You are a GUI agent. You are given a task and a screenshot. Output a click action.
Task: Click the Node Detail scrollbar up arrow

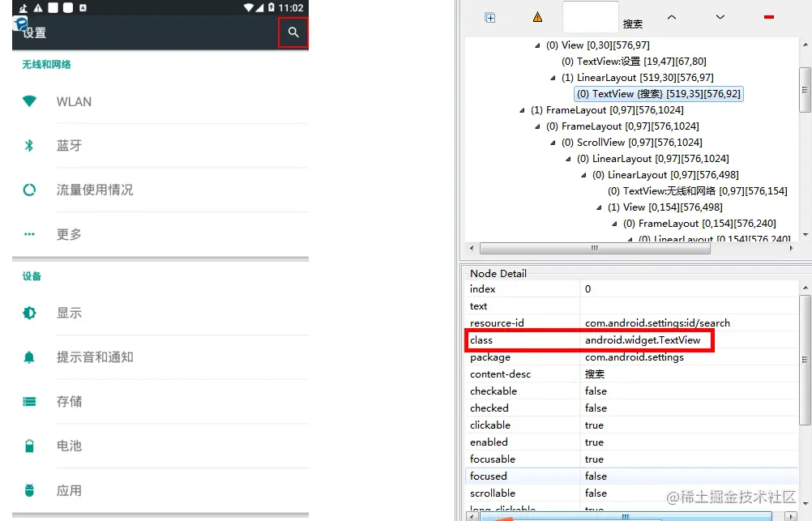pos(805,288)
